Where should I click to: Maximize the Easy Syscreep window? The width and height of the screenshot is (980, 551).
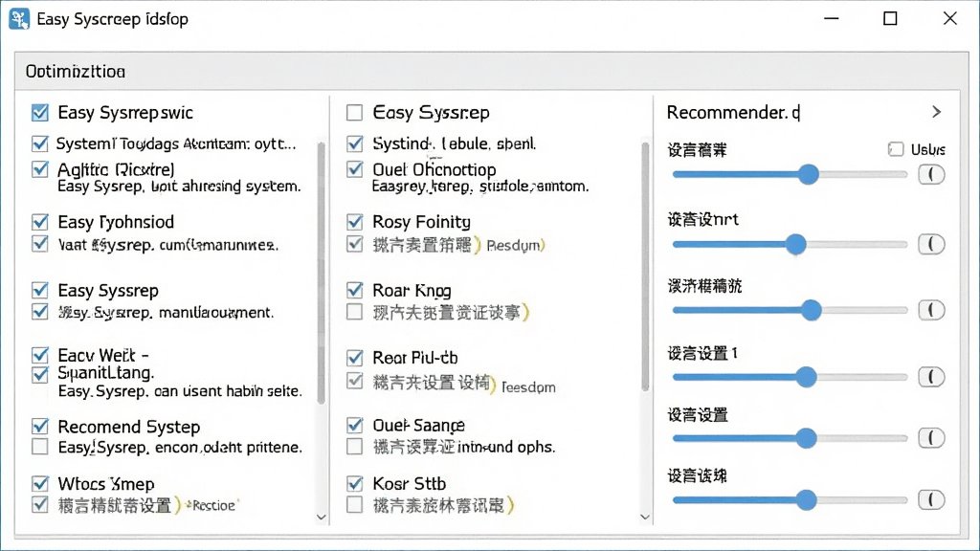point(890,19)
